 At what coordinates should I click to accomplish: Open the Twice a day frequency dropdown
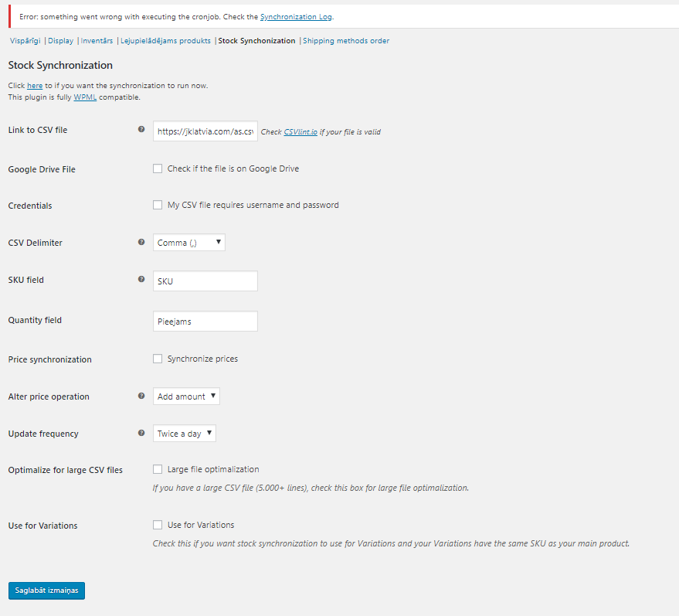point(184,433)
